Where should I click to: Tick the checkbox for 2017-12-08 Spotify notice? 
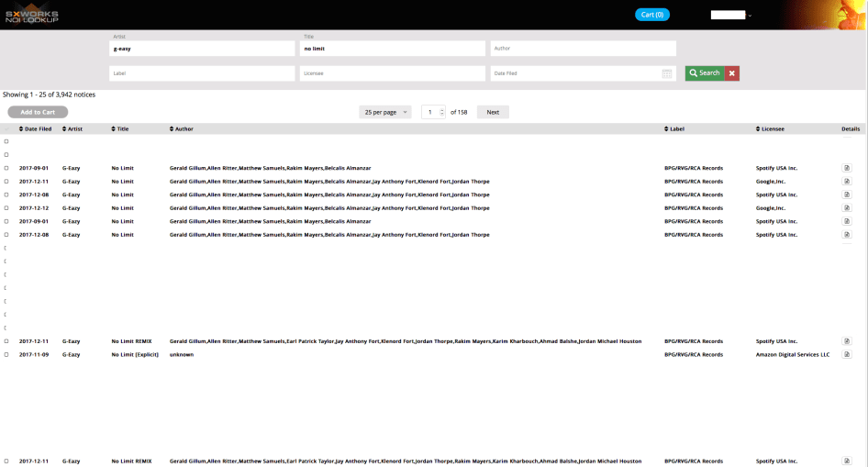(6, 195)
